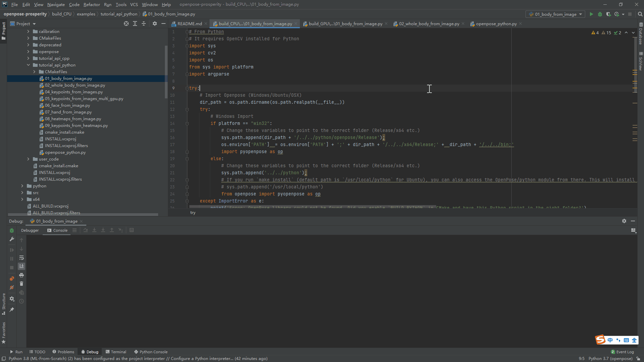Open the Terminal tool window

click(116, 352)
